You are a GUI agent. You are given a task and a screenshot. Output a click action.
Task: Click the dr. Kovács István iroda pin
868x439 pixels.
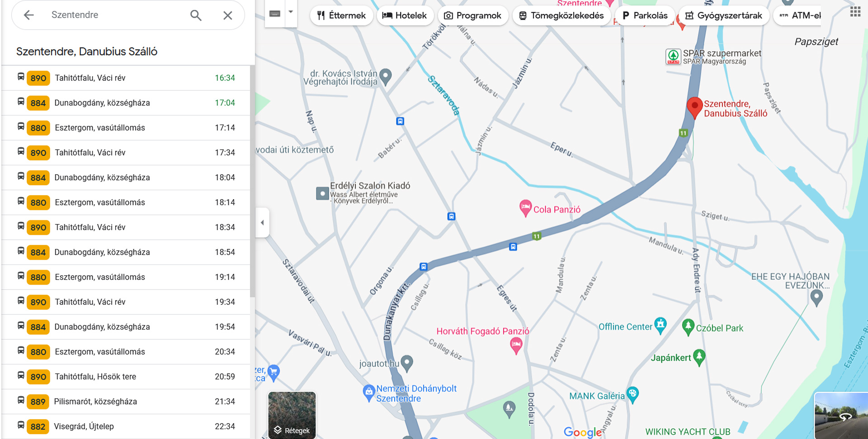(385, 76)
